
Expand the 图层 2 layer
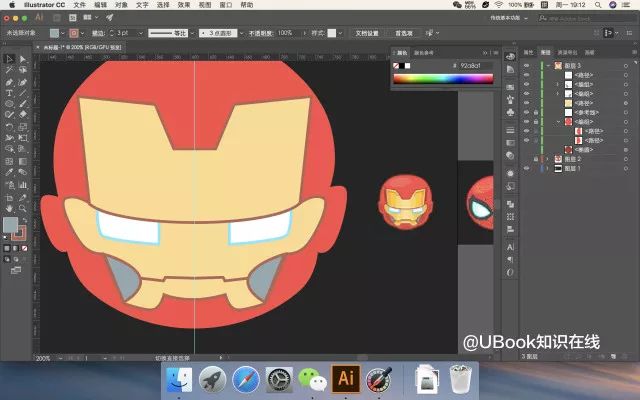point(548,159)
